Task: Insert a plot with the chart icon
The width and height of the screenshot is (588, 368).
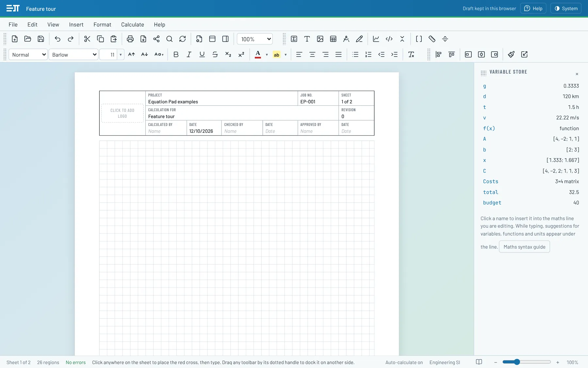Action: point(376,39)
